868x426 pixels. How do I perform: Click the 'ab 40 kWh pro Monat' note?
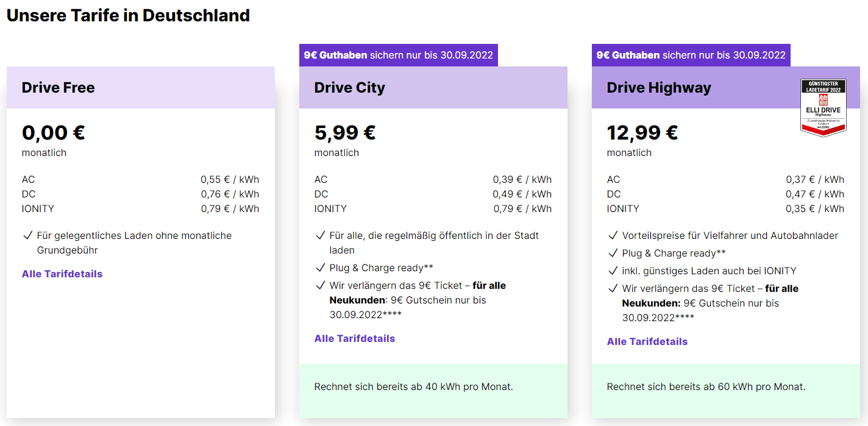click(x=414, y=386)
